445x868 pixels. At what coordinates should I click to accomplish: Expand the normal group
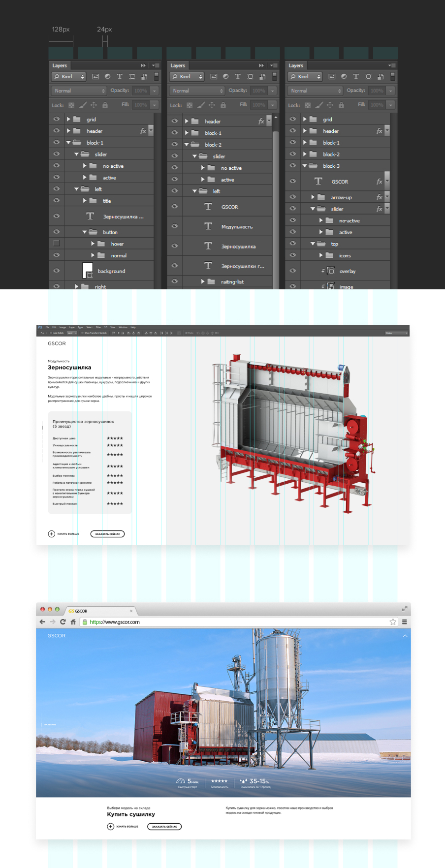click(x=93, y=255)
